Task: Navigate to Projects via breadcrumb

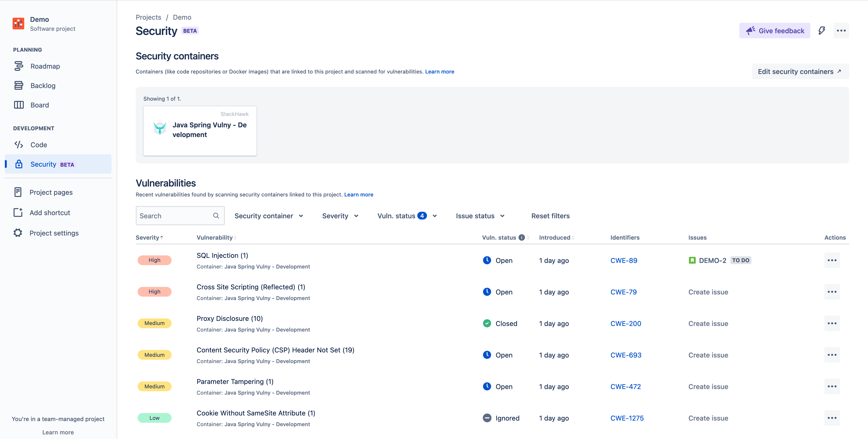Action: tap(148, 17)
